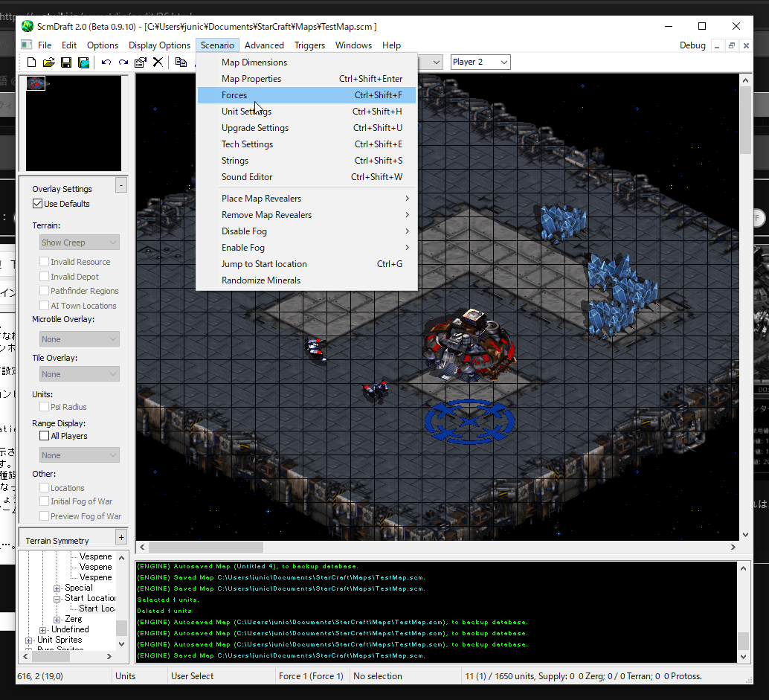Expand the Terrain Symmetry panel
This screenshot has height=700, width=769.
tap(121, 537)
